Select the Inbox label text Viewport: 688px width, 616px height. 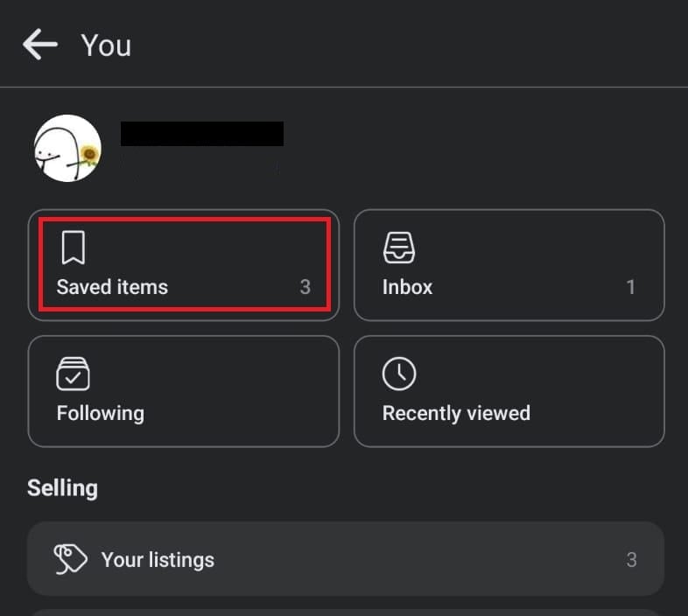(407, 287)
